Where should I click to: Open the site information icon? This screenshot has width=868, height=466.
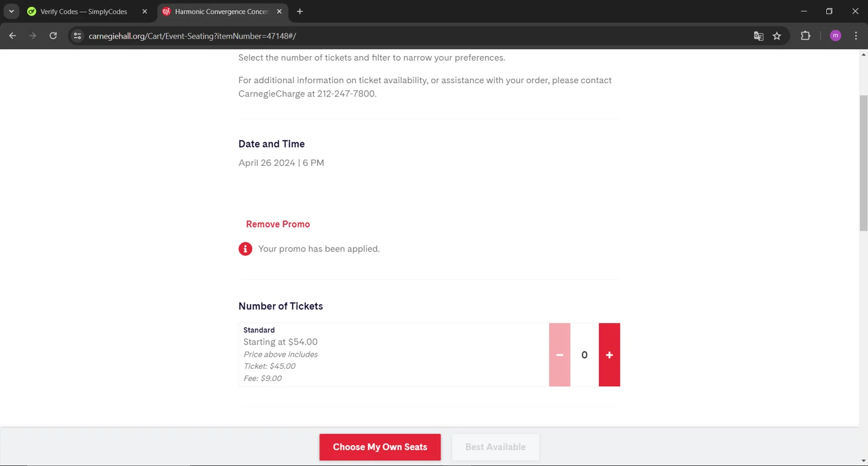pyautogui.click(x=78, y=36)
